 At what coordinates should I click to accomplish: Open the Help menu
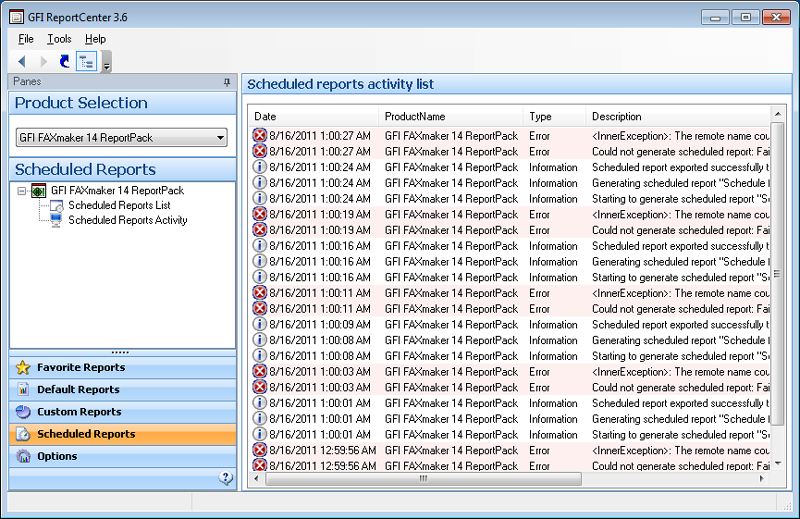95,39
